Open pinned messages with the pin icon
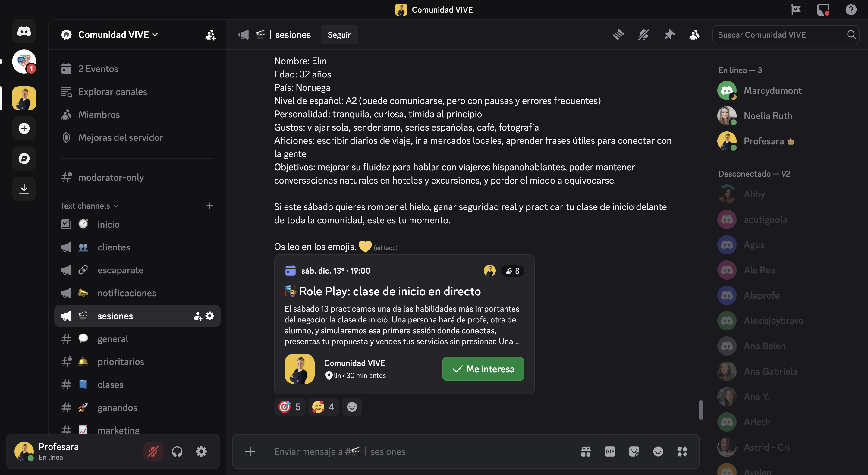 [669, 35]
